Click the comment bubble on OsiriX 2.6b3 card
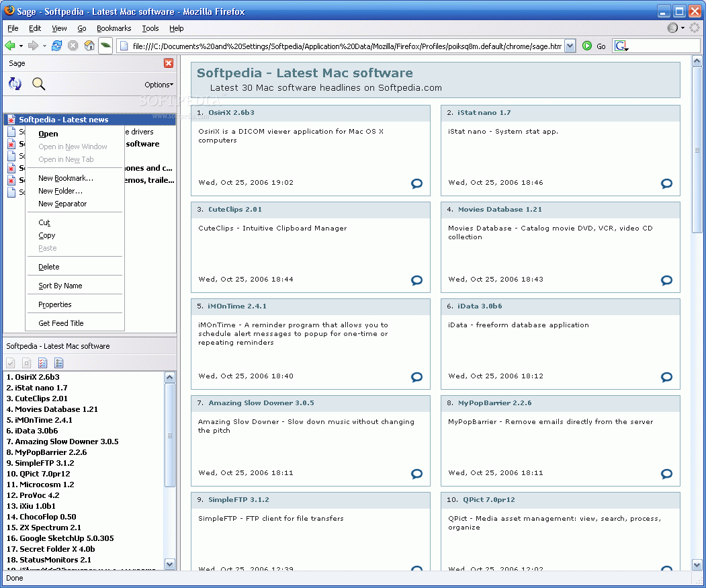This screenshot has width=706, height=588. pyautogui.click(x=417, y=183)
